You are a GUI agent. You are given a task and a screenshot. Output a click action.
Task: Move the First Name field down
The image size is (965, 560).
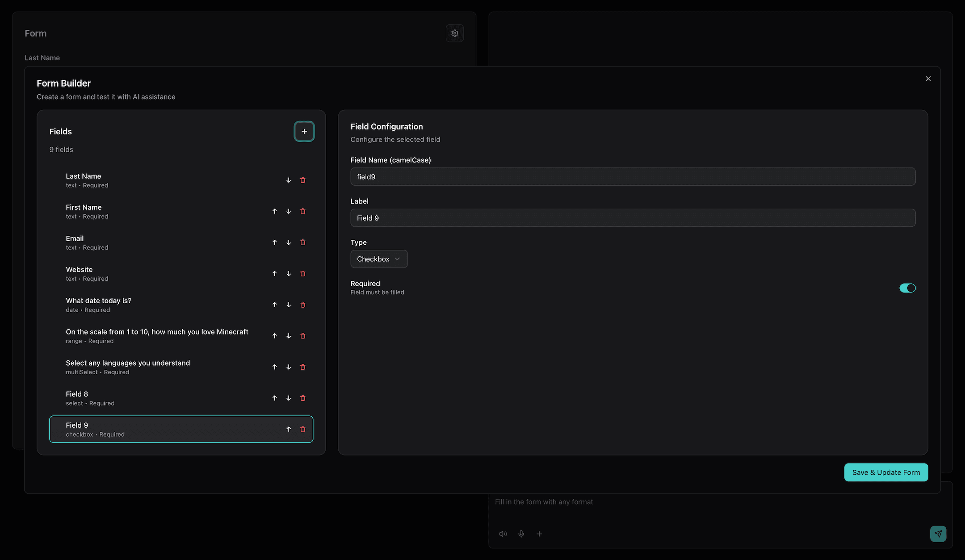tap(288, 211)
